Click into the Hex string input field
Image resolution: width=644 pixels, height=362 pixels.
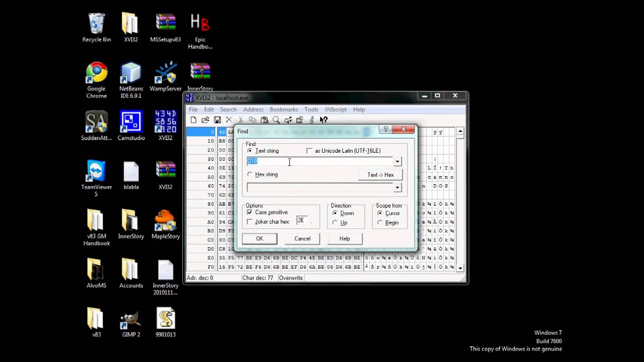coord(320,188)
